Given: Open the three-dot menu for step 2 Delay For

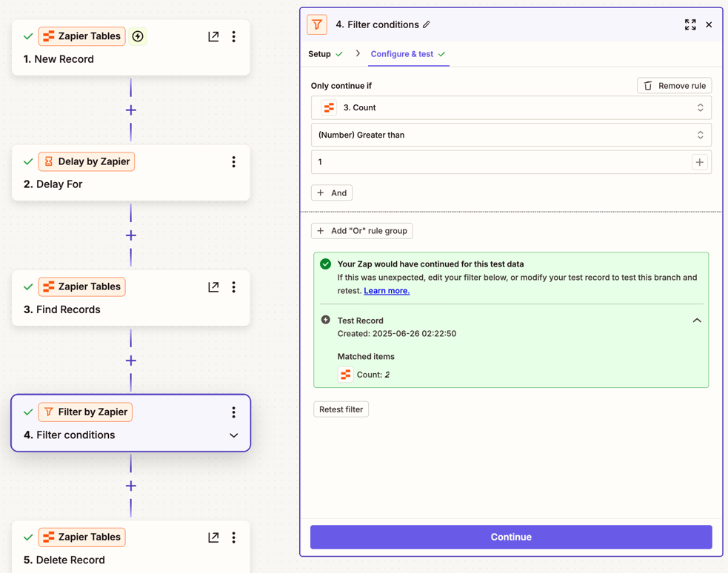Looking at the screenshot, I should [233, 161].
